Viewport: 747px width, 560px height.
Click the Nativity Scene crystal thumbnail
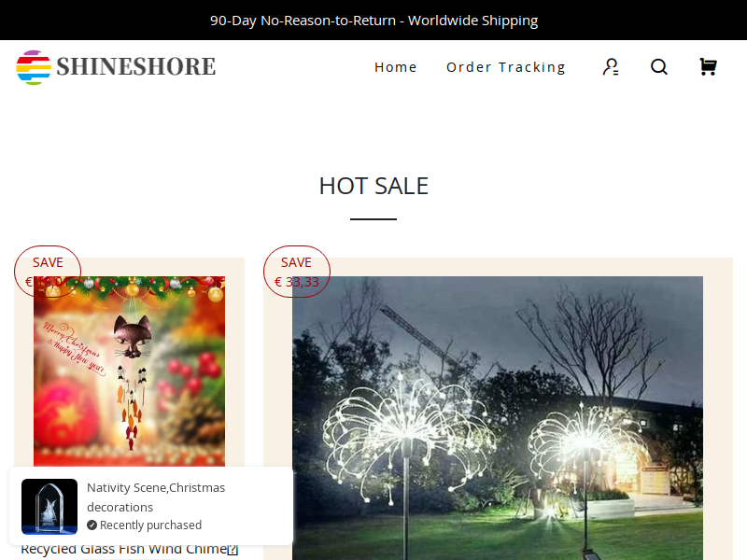pyautogui.click(x=49, y=506)
